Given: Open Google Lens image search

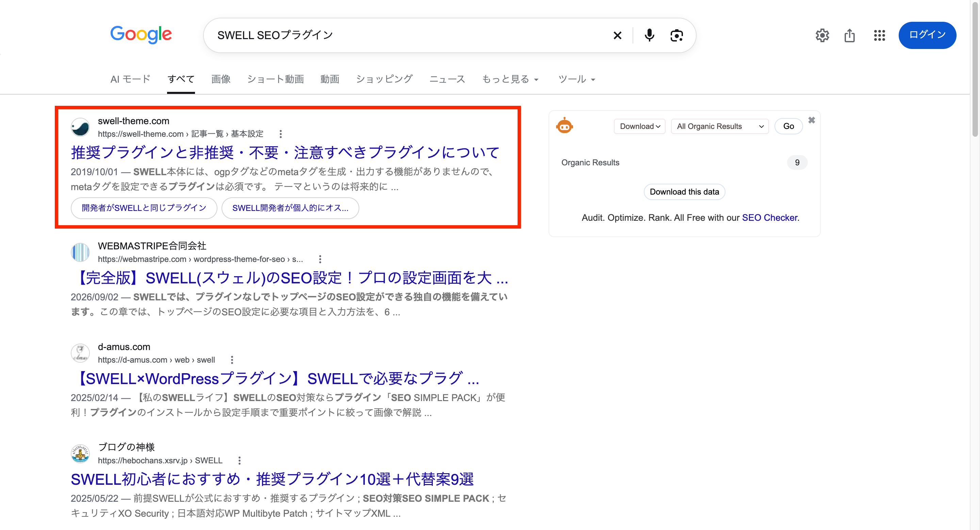Looking at the screenshot, I should (676, 35).
